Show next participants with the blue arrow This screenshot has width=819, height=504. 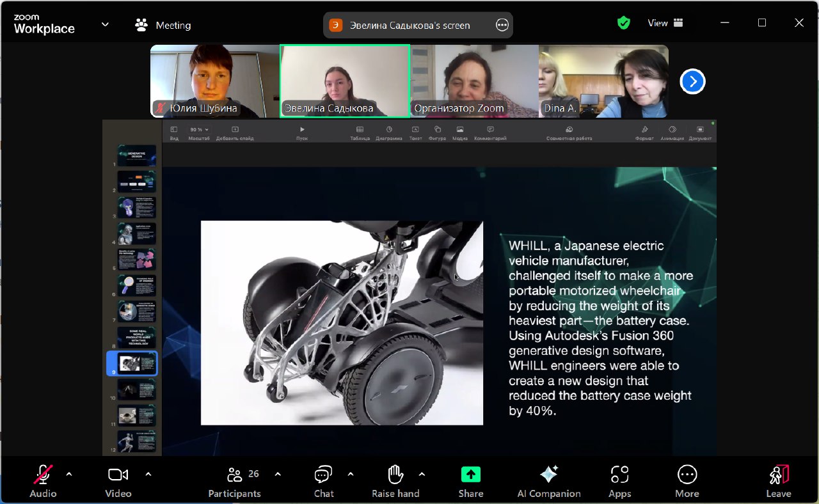(x=692, y=81)
